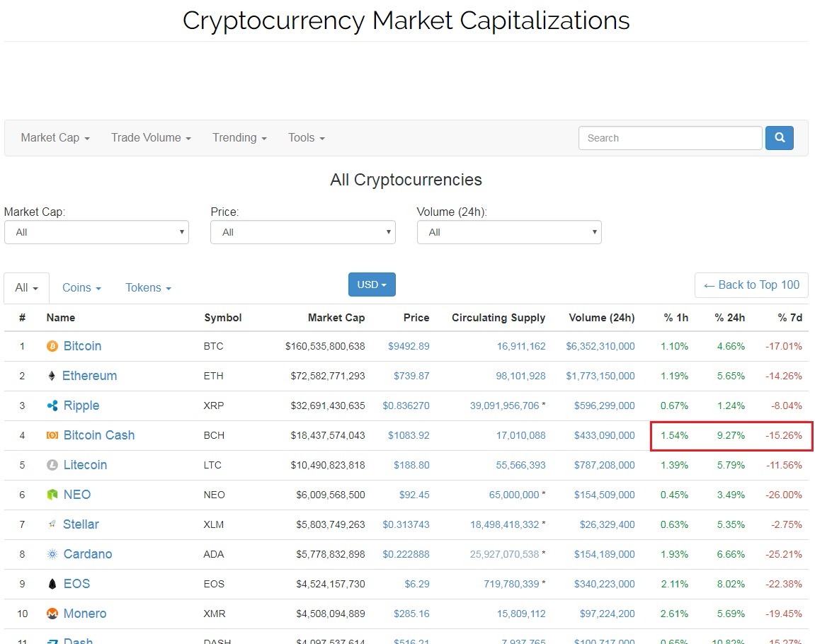This screenshot has height=644, width=815.
Task: Sort by % 24h column header
Action: [x=730, y=317]
